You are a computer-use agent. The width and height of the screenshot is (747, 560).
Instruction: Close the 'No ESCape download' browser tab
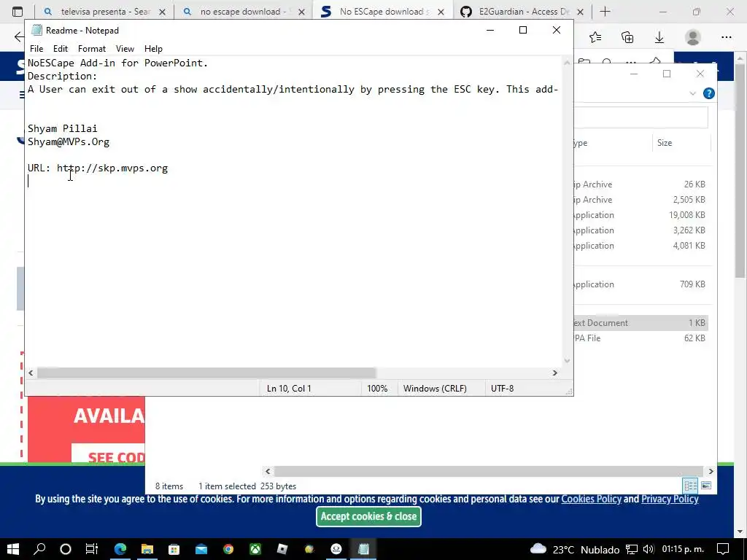click(441, 12)
